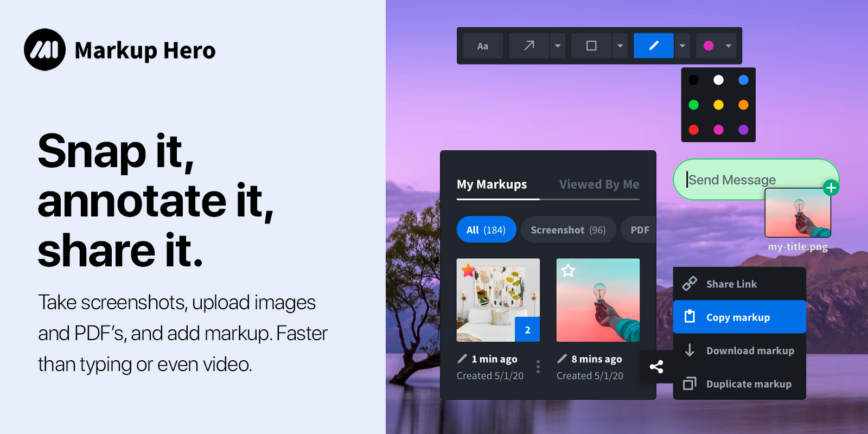The width and height of the screenshot is (868, 434).
Task: Click the duplicate squares icon
Action: [690, 384]
